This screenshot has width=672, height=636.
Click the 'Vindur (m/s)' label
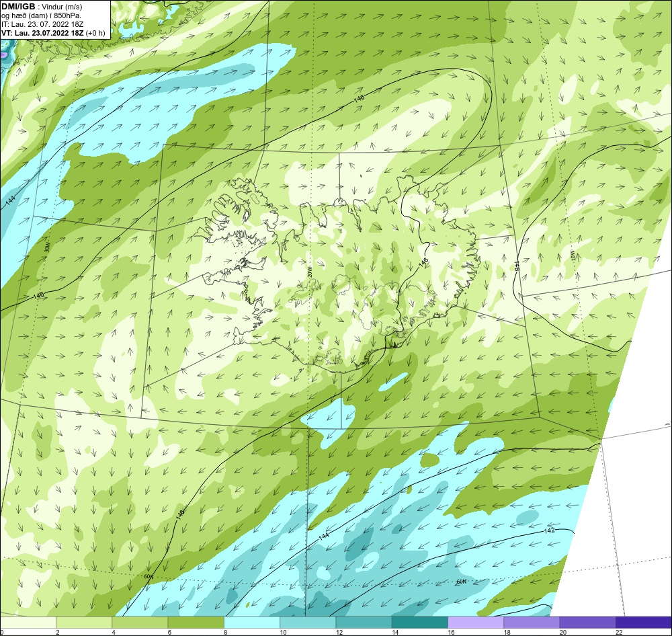point(62,7)
